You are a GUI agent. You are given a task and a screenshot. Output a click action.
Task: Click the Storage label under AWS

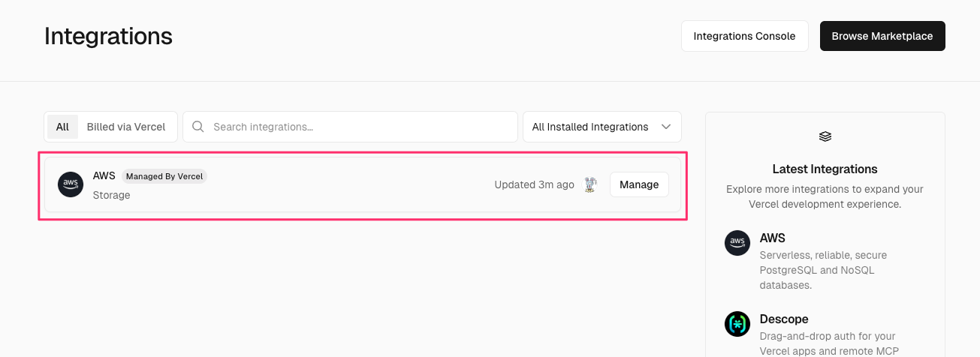pyautogui.click(x=112, y=195)
